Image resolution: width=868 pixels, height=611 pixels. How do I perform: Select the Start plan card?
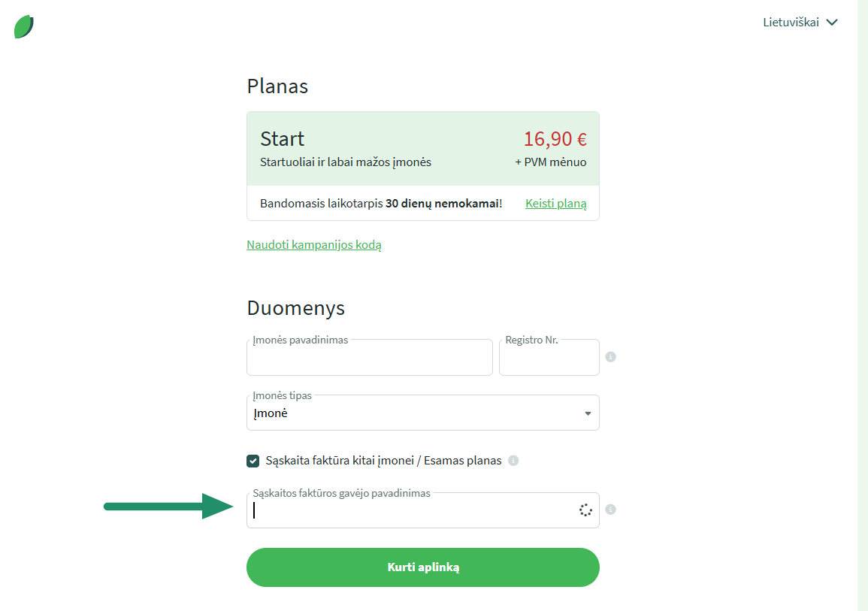[x=423, y=149]
